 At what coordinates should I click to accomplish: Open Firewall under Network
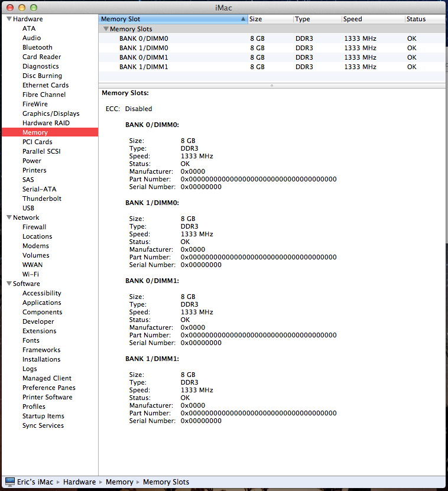point(34,227)
